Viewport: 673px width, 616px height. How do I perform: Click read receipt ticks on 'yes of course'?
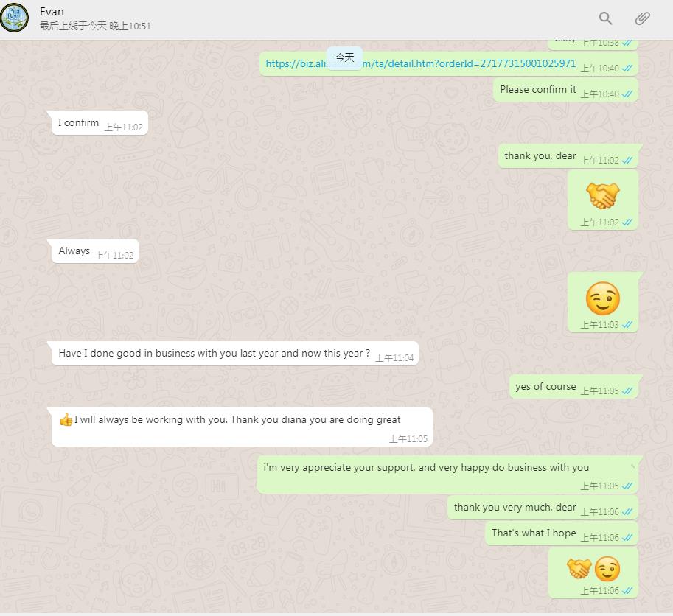[627, 391]
